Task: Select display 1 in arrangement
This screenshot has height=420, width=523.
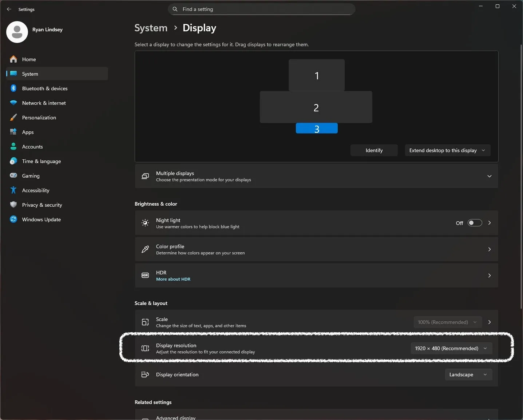Action: (317, 75)
